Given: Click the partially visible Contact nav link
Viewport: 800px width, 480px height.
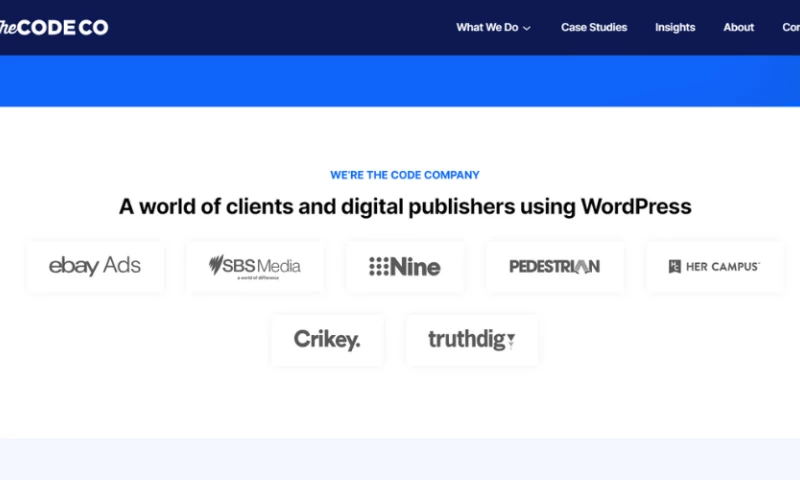Looking at the screenshot, I should coord(790,27).
